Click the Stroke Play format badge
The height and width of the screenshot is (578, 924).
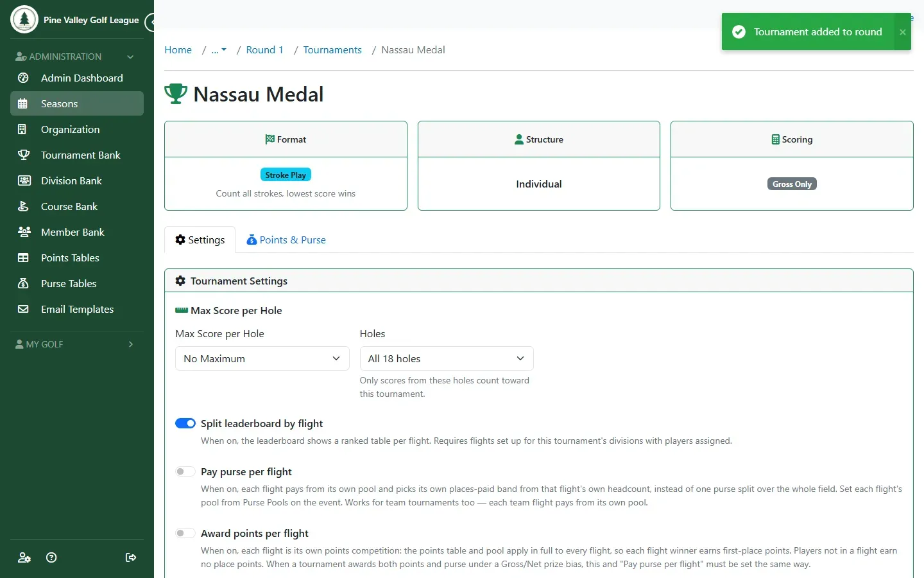click(x=286, y=175)
